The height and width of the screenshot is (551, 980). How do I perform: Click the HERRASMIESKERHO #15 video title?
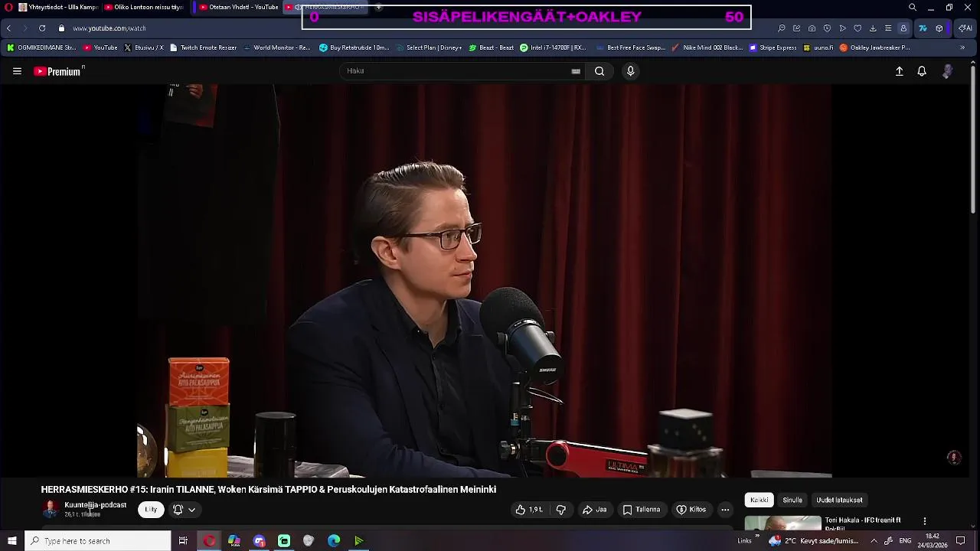[269, 490]
